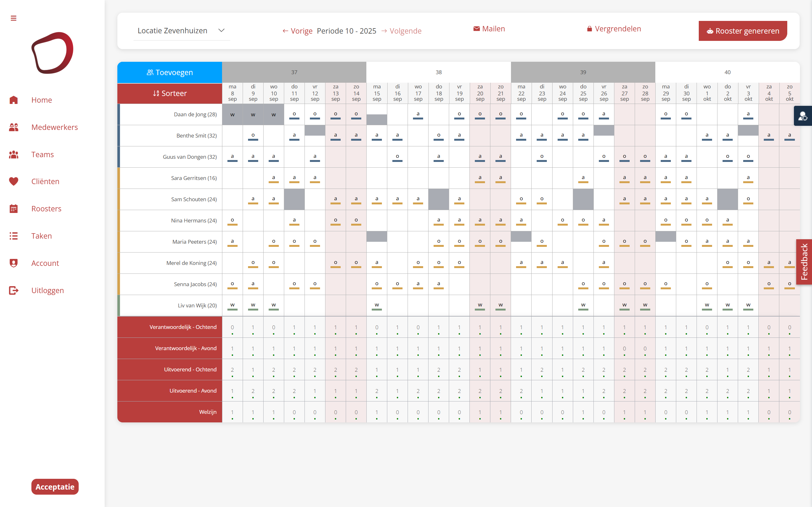Screen dimensions: 812x507
Task: Open the Feedback side tab
Action: (x=804, y=262)
